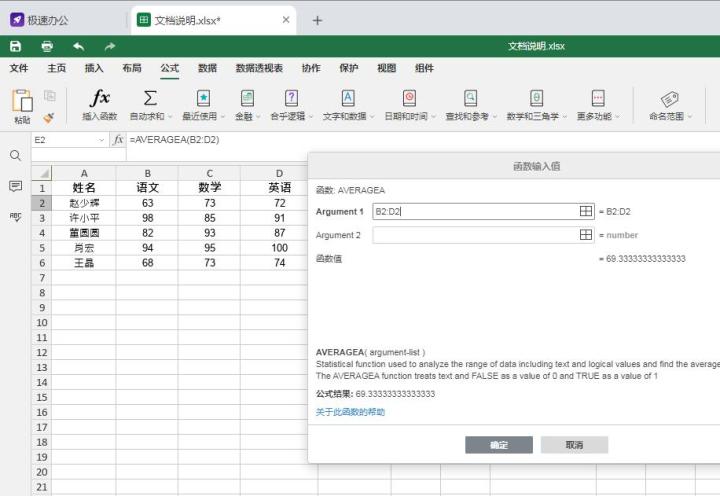This screenshot has width=720, height=496.
Task: Open the logical functions icon
Action: [x=291, y=98]
